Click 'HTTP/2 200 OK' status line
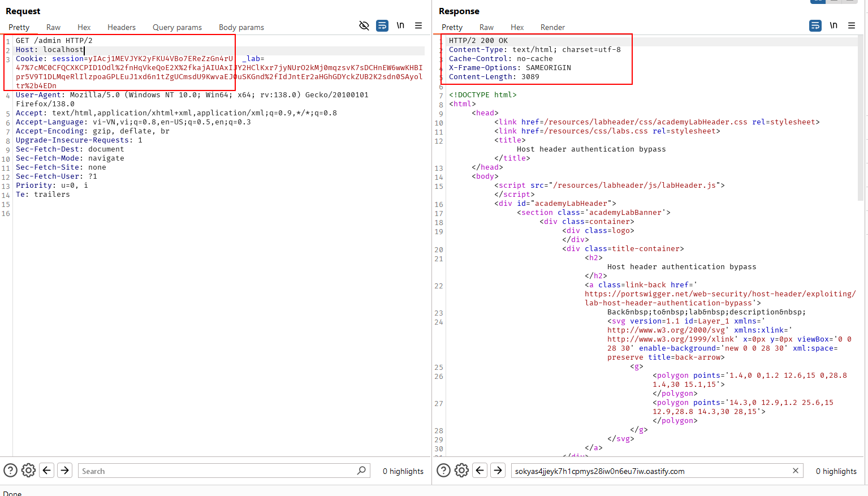 [x=478, y=41]
